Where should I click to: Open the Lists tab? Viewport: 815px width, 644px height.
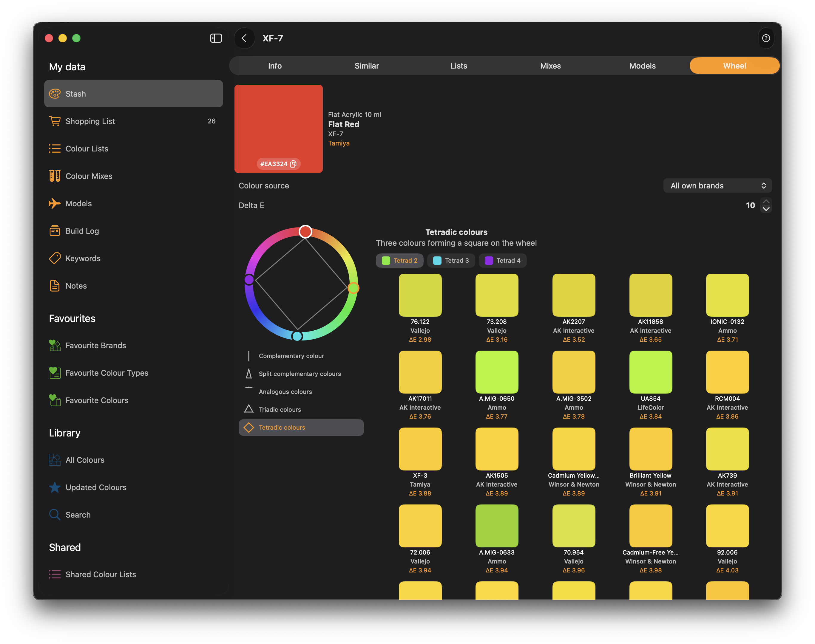point(459,66)
